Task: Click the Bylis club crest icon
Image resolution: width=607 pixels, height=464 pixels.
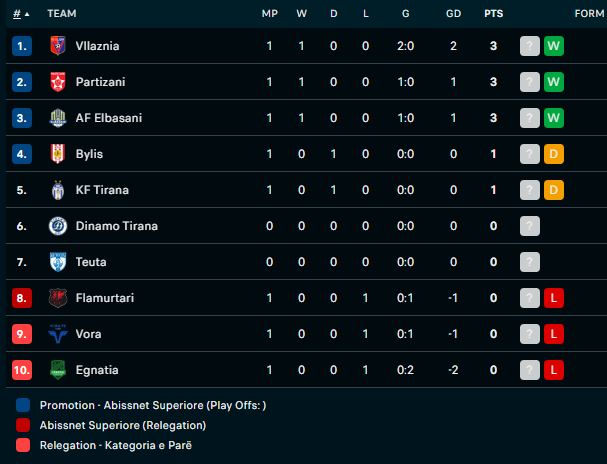Action: click(57, 154)
